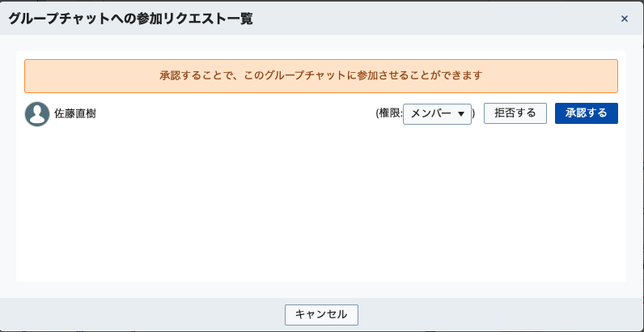This screenshot has height=332, width=644.
Task: Open the 権限 permission dropdown
Action: click(x=437, y=114)
